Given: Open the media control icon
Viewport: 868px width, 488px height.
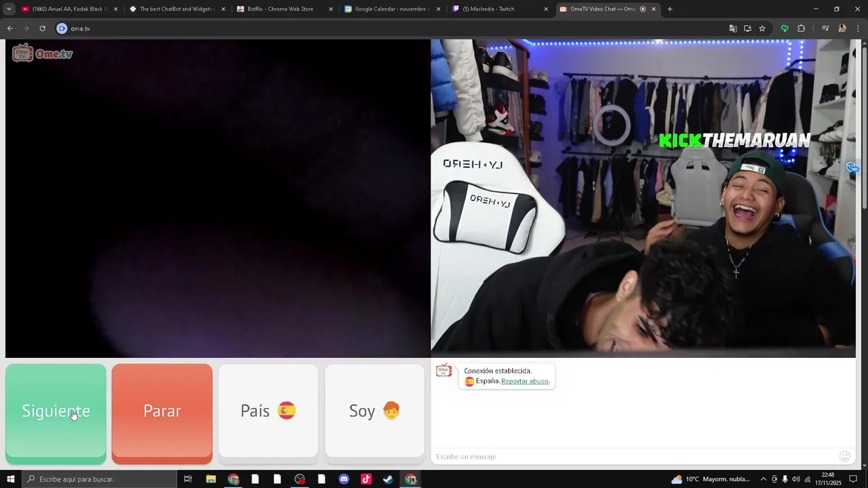Looking at the screenshot, I should [x=825, y=28].
